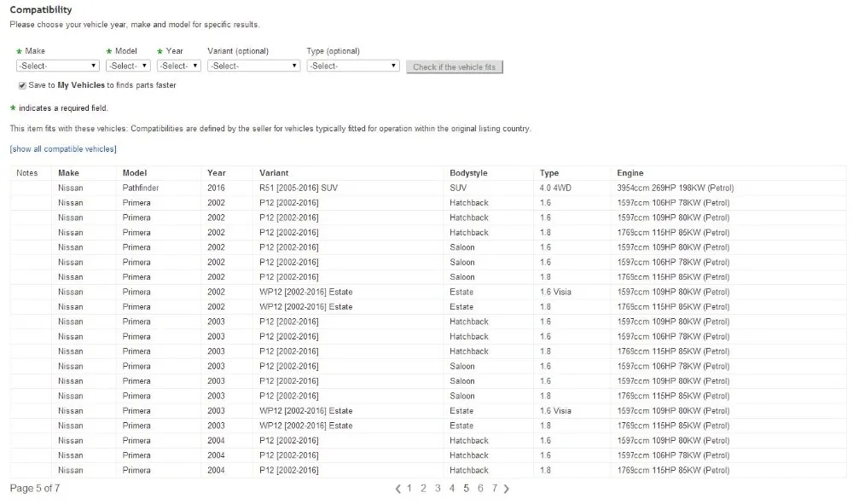This screenshot has height=504, width=853.
Task: Click the Bodystyle column header
Action: click(468, 173)
